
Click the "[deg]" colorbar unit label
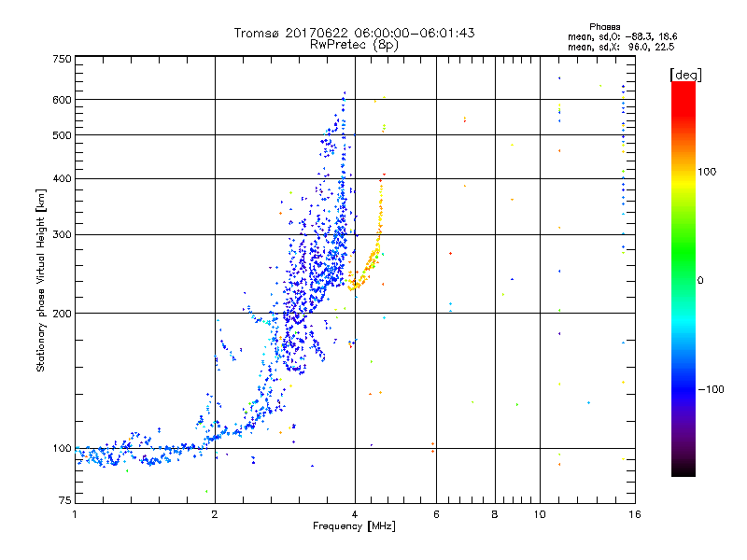click(685, 75)
